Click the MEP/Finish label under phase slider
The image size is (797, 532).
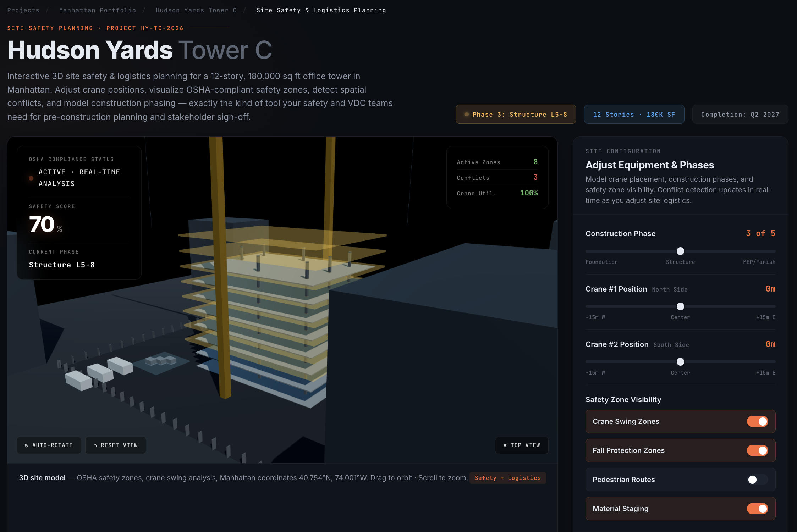tap(759, 262)
